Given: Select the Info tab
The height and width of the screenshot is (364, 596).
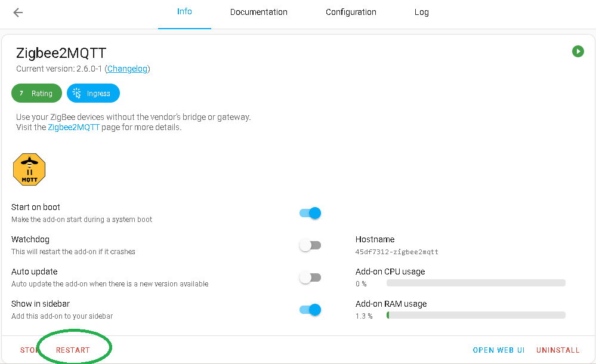Looking at the screenshot, I should click(x=184, y=12).
